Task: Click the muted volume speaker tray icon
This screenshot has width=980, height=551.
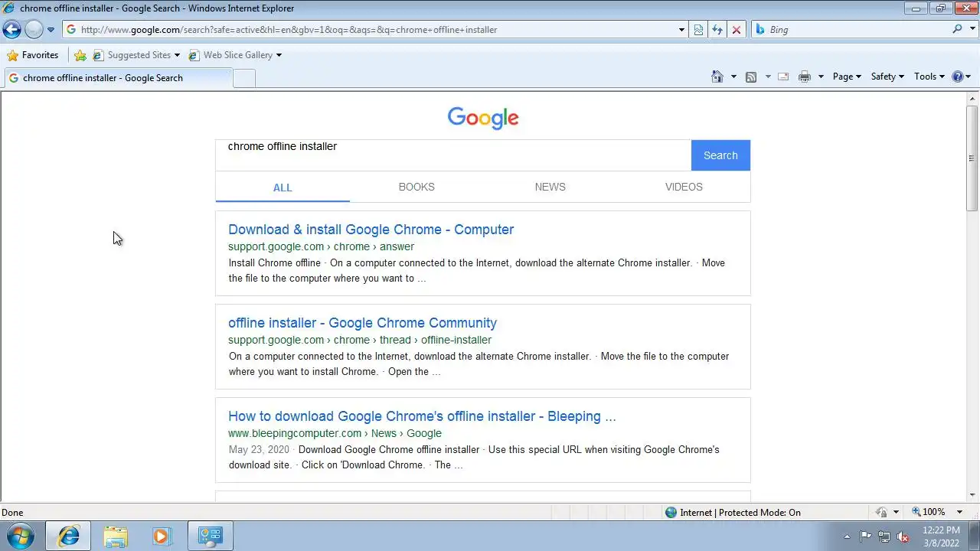Action: [903, 536]
